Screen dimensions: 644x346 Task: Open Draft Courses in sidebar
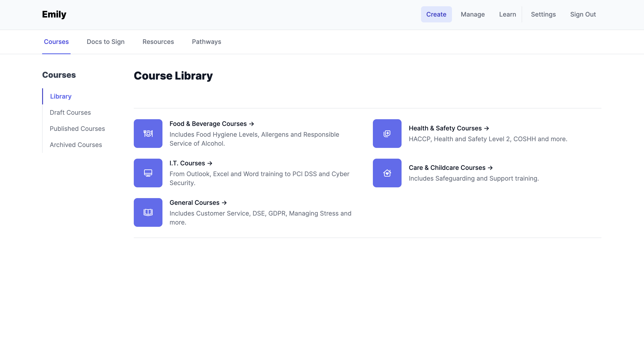click(70, 112)
